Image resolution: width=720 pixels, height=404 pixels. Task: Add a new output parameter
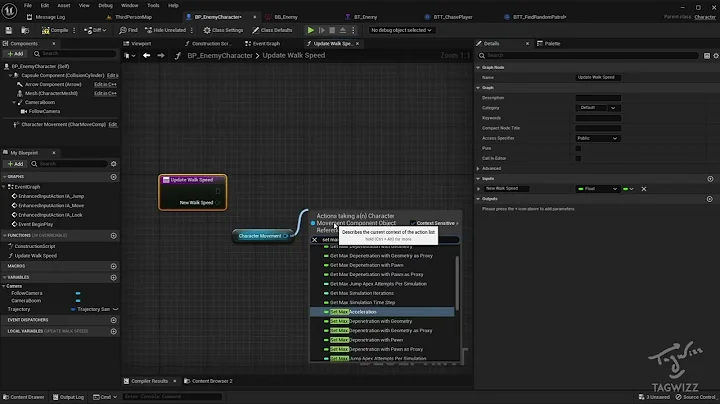pyautogui.click(x=710, y=199)
